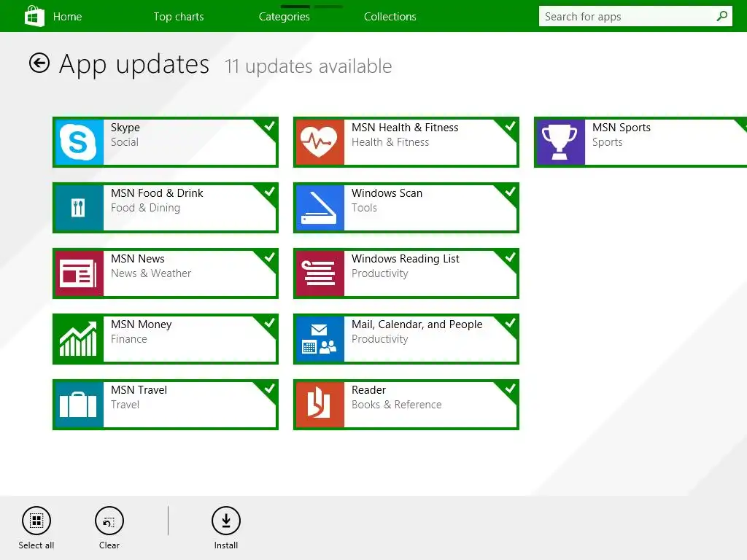This screenshot has width=747, height=560.
Task: Click the "Food & Dining" category text
Action: pyautogui.click(x=145, y=208)
